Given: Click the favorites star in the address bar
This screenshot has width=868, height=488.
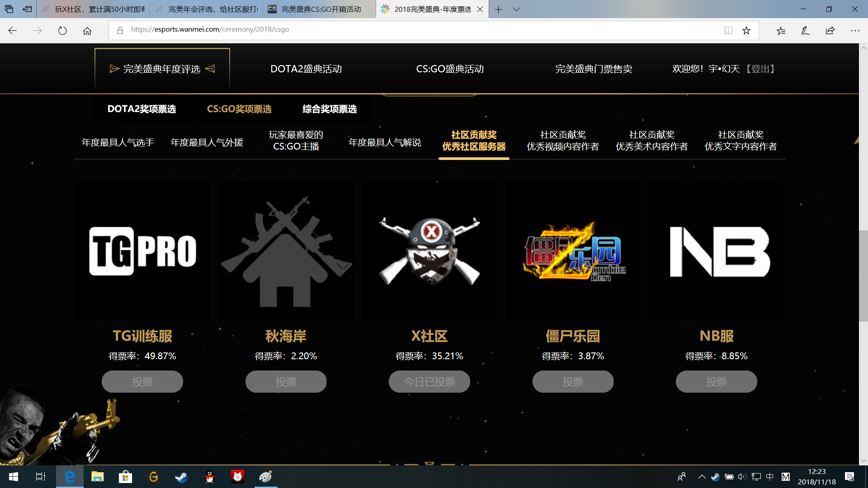Looking at the screenshot, I should pyautogui.click(x=747, y=30).
